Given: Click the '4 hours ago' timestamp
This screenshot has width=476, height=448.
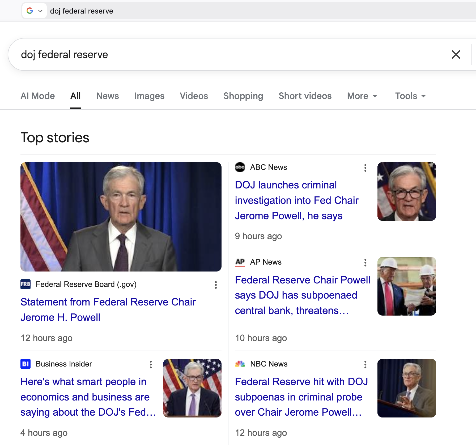Looking at the screenshot, I should click(x=44, y=433).
